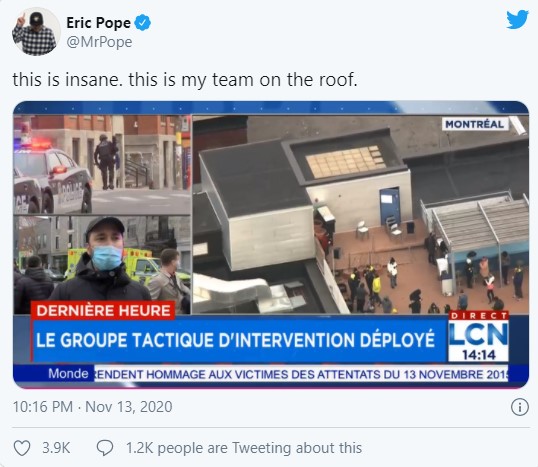The height and width of the screenshot is (467, 538).
Task: Click the LCN channel logo
Action: 478,336
